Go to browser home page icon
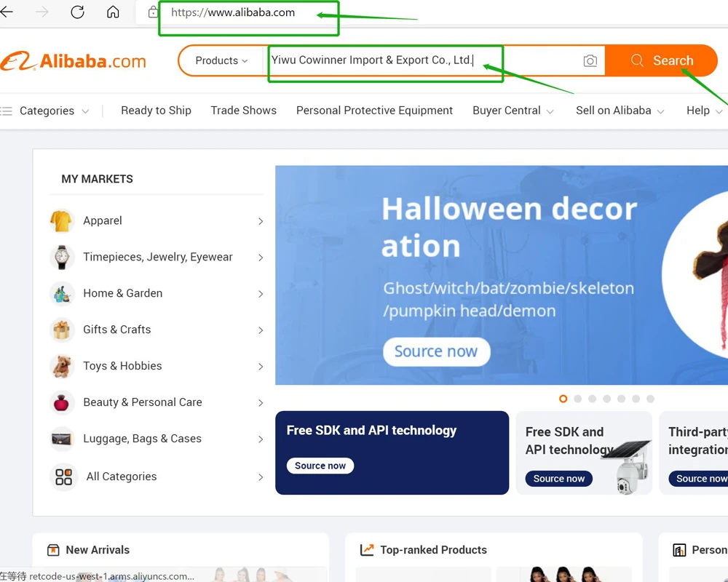The height and width of the screenshot is (582, 728). 113,12
